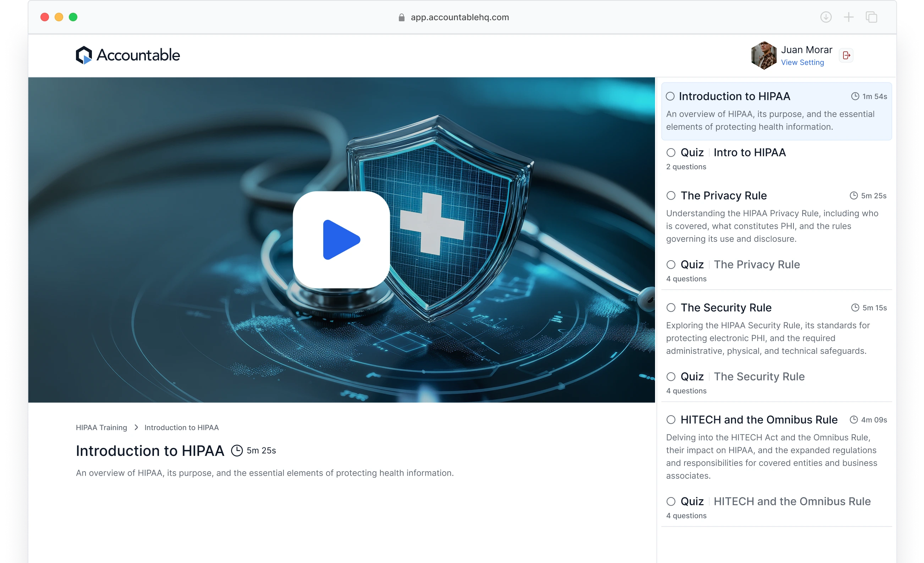Mark The Privacy Rule lesson circle
This screenshot has width=924, height=563.
click(x=671, y=196)
